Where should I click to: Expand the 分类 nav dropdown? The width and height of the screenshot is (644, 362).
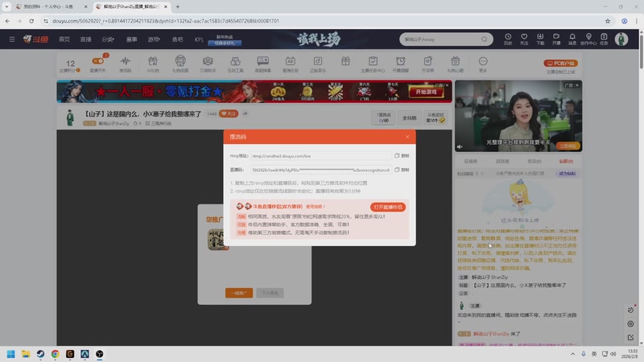click(108, 39)
